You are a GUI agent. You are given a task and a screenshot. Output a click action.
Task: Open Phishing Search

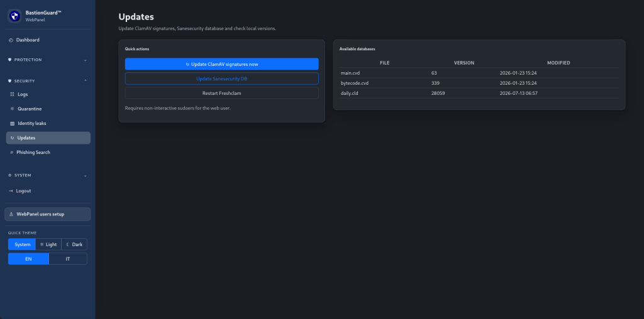coord(48,153)
